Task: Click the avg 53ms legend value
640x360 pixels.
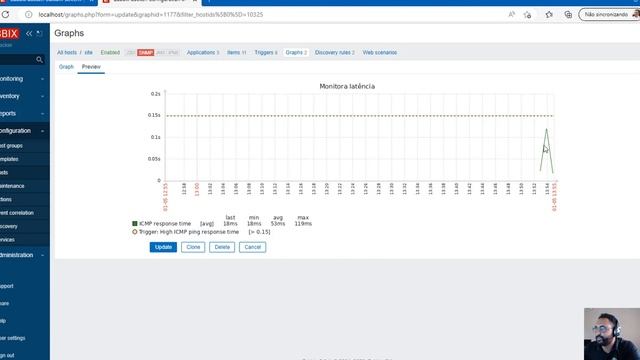Action: 278,224
